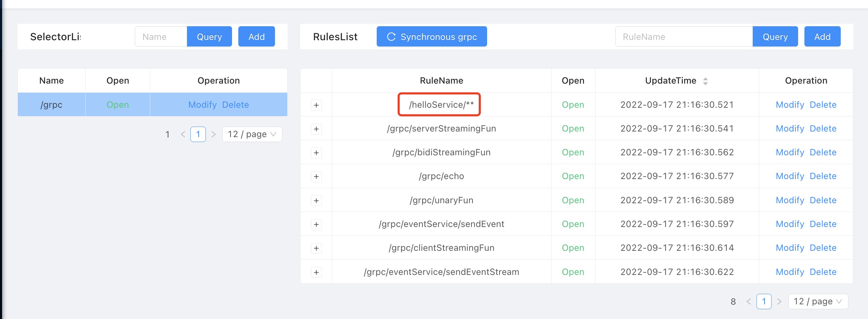This screenshot has width=868, height=319.
Task: Click the Synchronous grpc button
Action: coord(432,36)
